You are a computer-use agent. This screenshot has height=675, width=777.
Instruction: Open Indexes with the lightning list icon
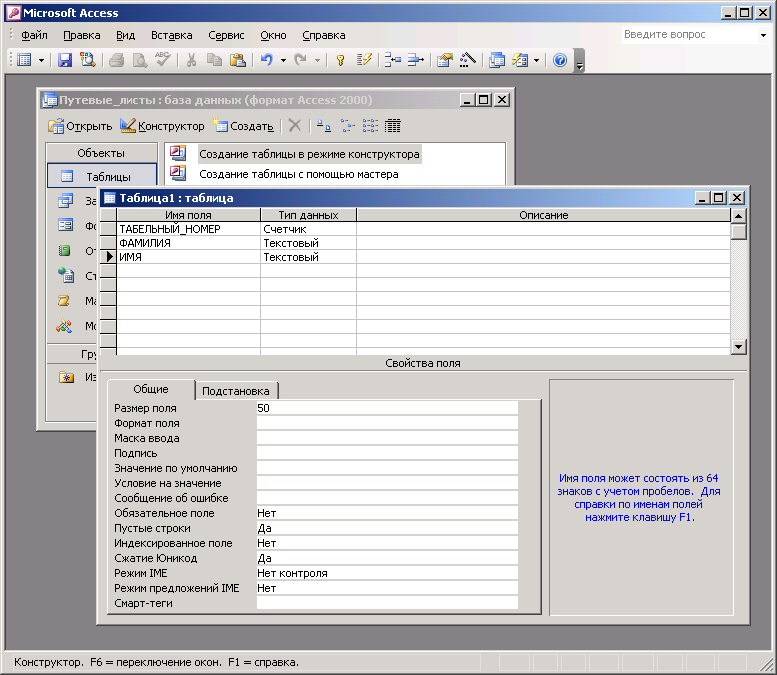pos(364,60)
